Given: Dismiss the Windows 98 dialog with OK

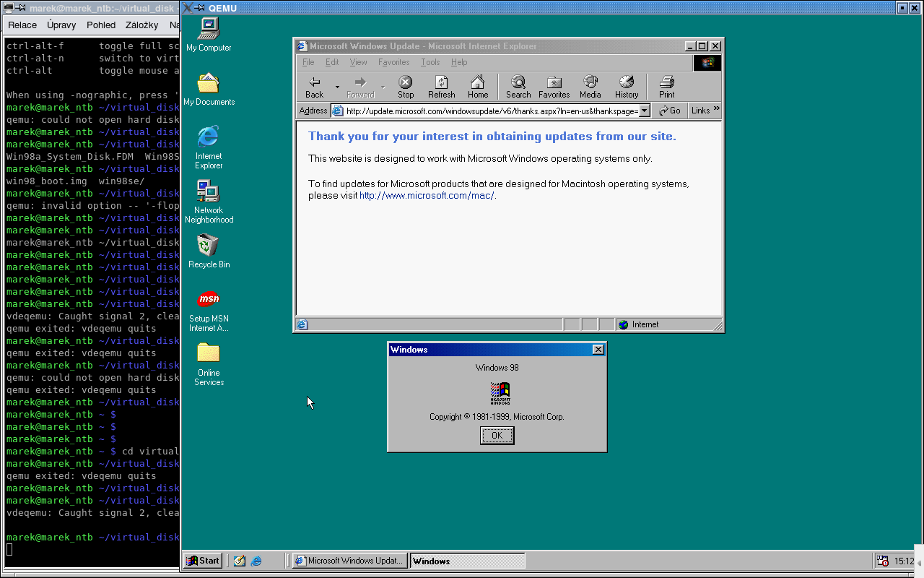Looking at the screenshot, I should click(x=497, y=435).
